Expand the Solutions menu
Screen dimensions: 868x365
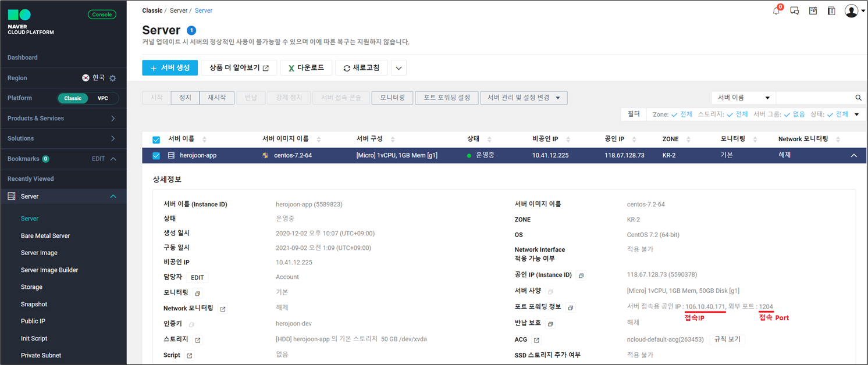click(x=113, y=138)
